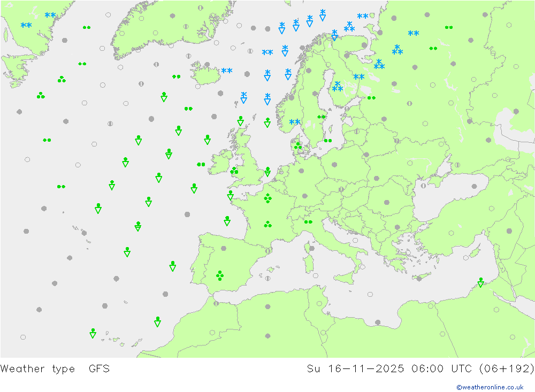This screenshot has width=535, height=392.
Task: Select the overcast dot over the Black Sea
Action: (474, 186)
